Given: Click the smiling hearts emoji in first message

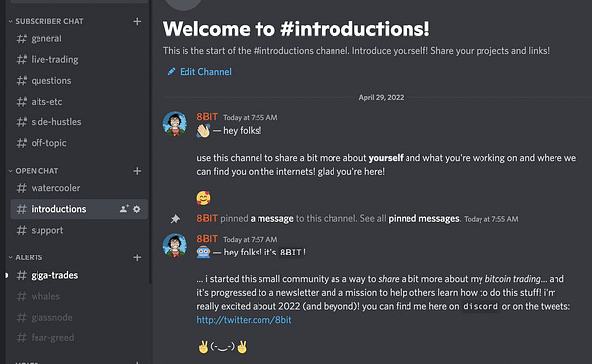Looking at the screenshot, I should (203, 198).
